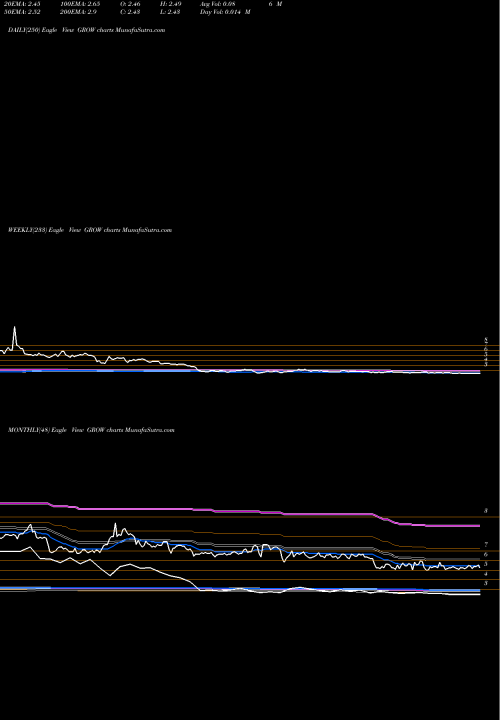Screen dimensions: 500x720
Task: Click the open price O: 2.46
Action: coord(130,4)
